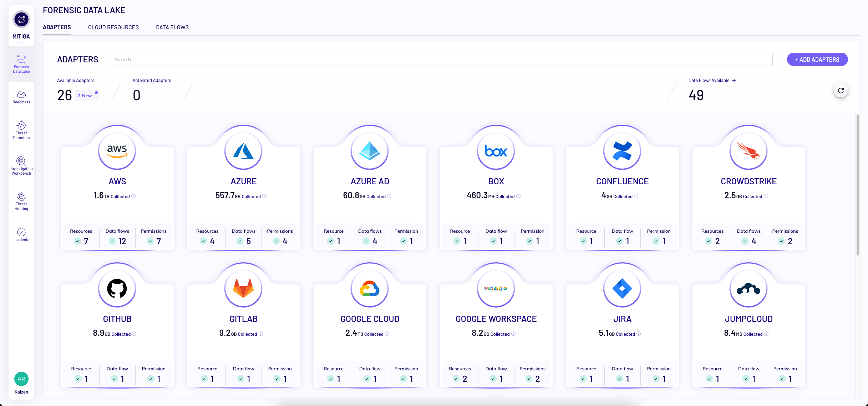Open Incidents from the sidebar
This screenshot has width=868, height=406.
(x=21, y=235)
